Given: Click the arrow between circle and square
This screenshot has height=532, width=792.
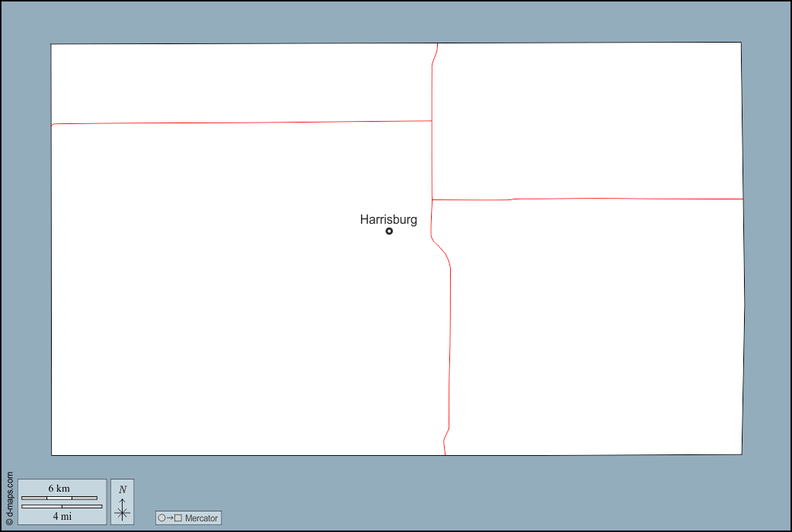Looking at the screenshot, I should pyautogui.click(x=170, y=518).
